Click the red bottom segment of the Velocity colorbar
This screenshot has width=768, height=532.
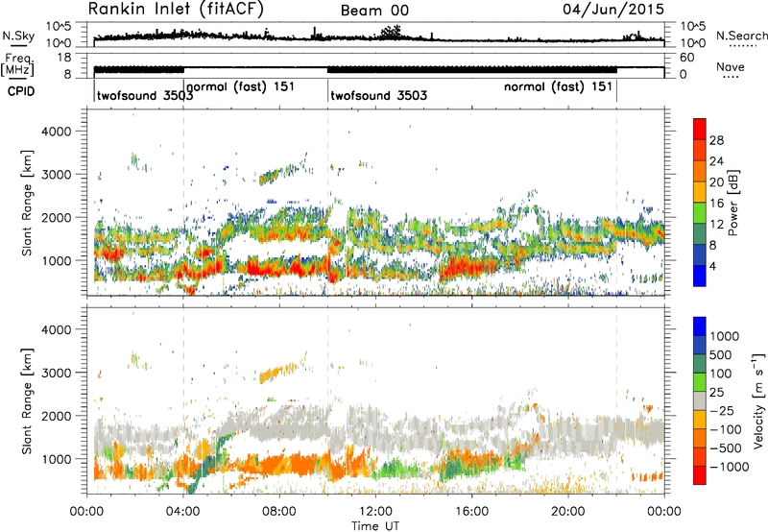click(700, 475)
